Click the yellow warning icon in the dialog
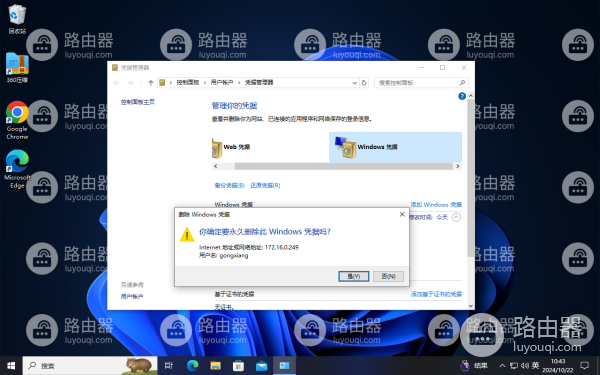 tap(187, 234)
